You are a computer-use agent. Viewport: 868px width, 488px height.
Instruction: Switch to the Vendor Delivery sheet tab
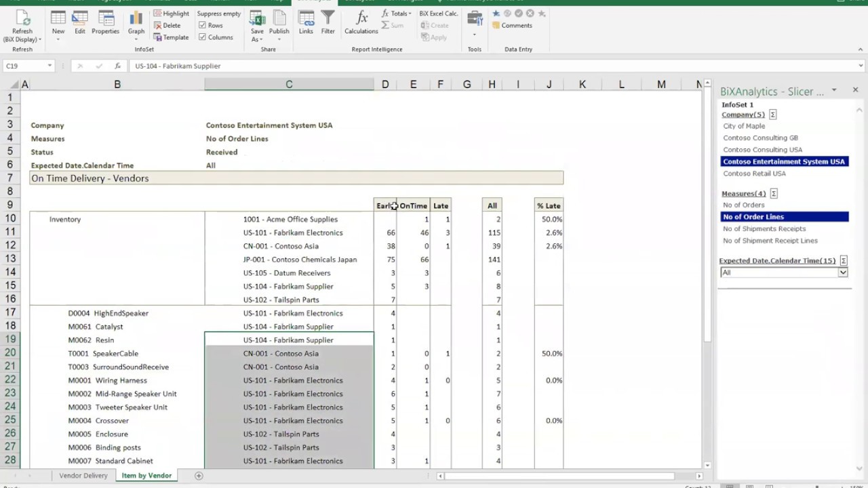(x=83, y=476)
